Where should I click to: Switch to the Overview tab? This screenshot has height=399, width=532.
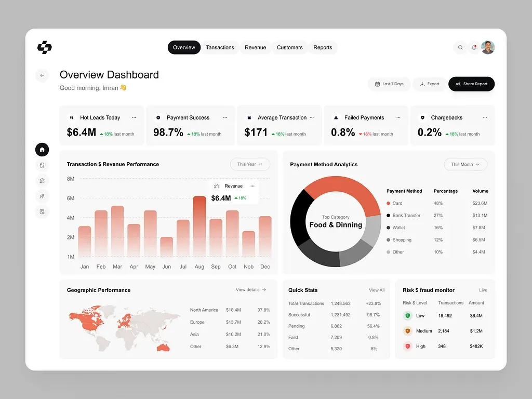(x=184, y=47)
